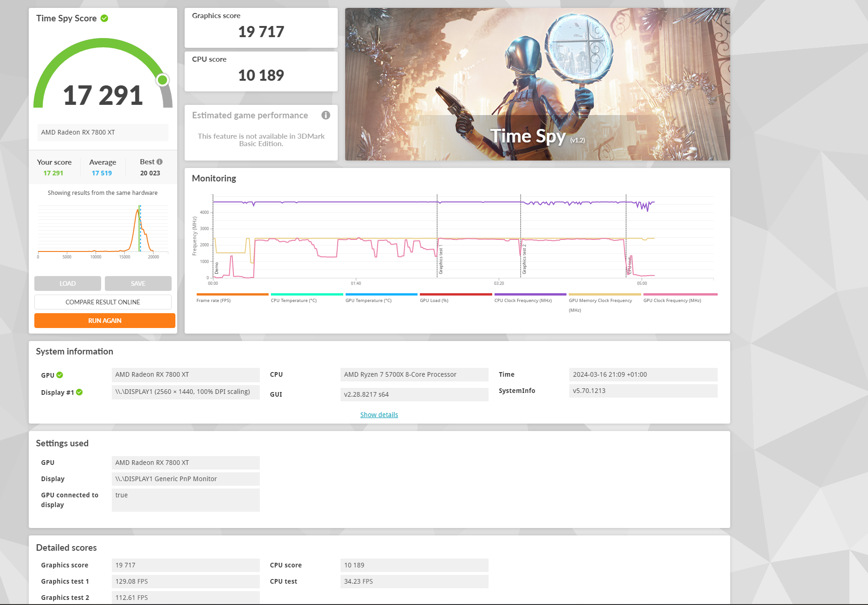Click the AMD Ryzen 7 5700X CPU field
Screen dimensions: 868x605
coord(414,374)
